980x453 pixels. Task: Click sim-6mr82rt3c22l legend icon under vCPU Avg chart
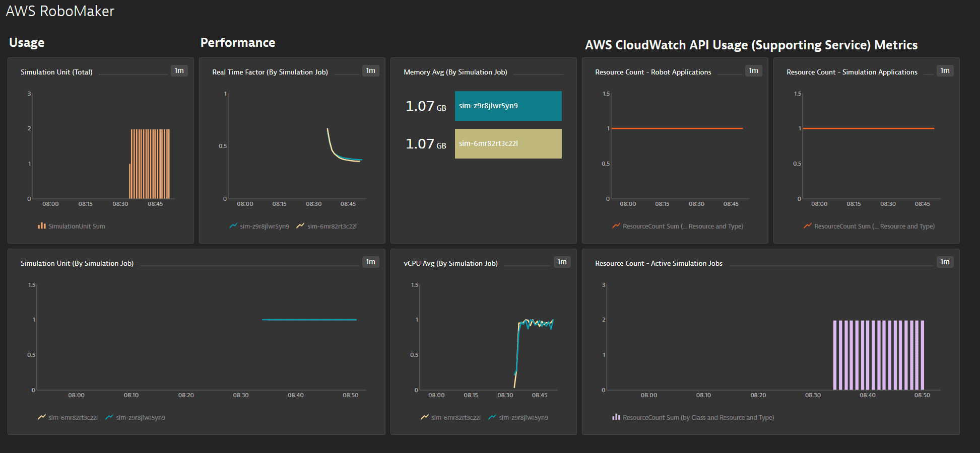425,417
